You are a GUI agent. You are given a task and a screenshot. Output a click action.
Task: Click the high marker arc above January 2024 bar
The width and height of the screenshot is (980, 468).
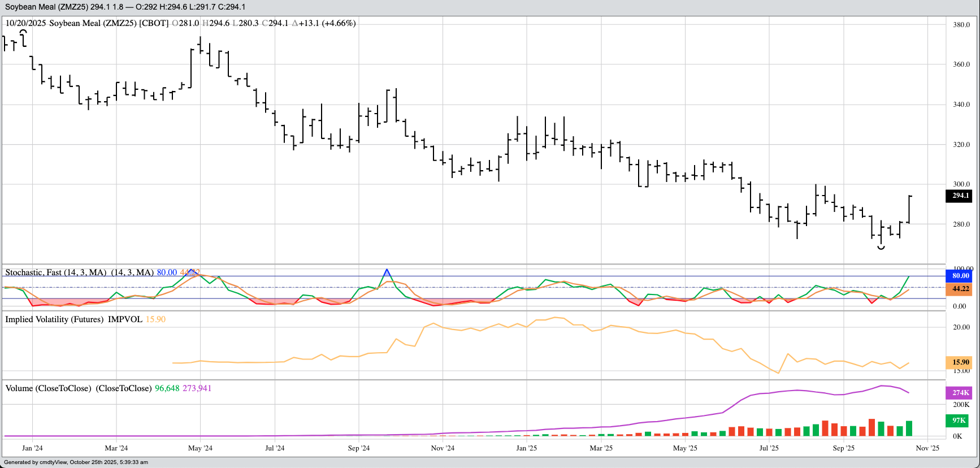point(23,32)
